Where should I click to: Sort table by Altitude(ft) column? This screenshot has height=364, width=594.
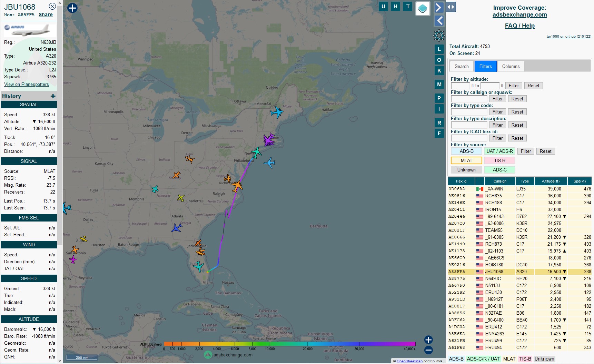551,181
